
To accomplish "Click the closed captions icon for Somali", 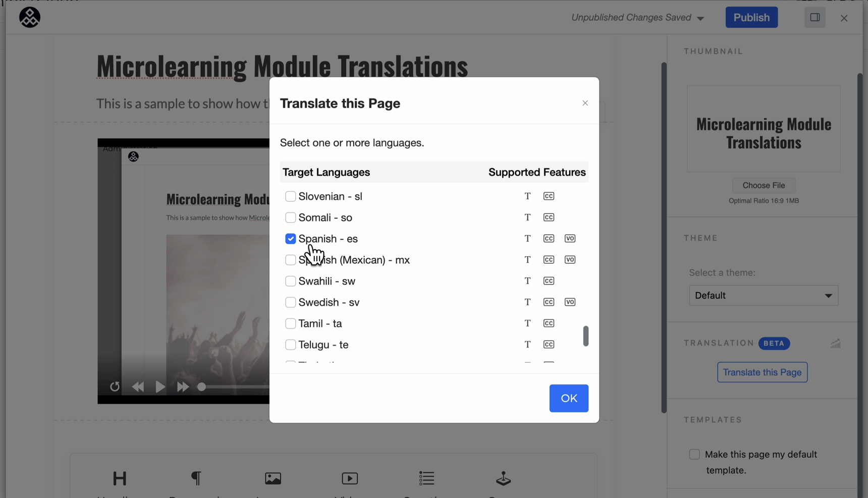I will click(x=549, y=217).
